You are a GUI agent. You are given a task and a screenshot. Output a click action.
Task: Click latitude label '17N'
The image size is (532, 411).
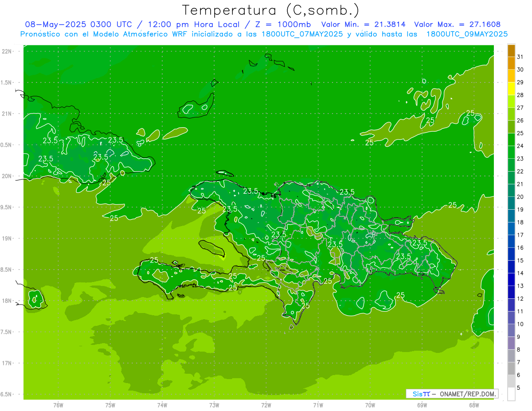[7, 363]
